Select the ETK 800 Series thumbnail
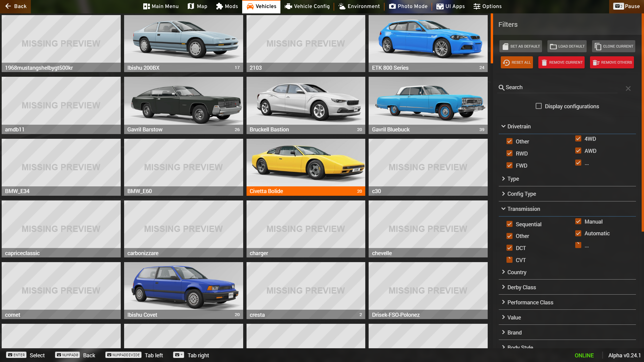 tap(428, 44)
